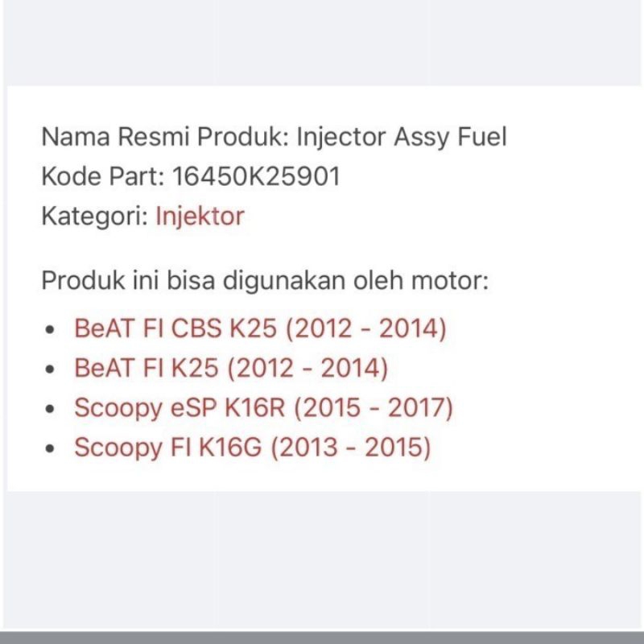Click bullet beside BeAT FI CBS K25
Viewport: 644px width, 644px height.
coord(51,330)
